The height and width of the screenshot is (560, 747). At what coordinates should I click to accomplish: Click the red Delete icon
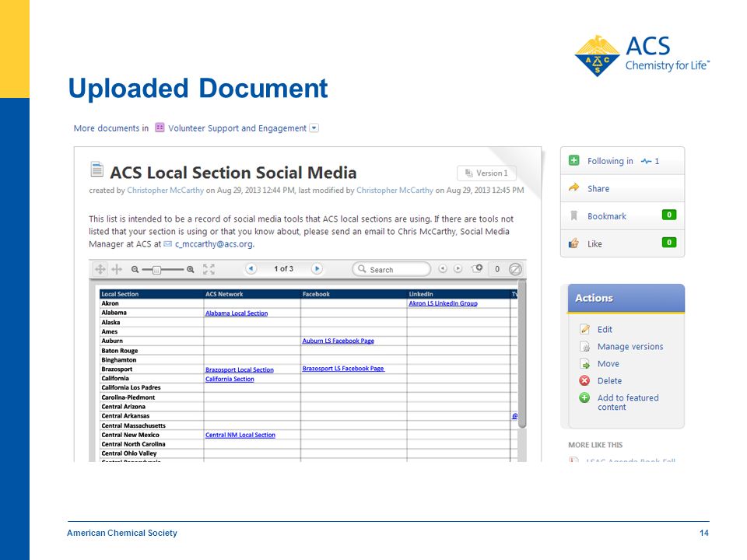coord(584,380)
